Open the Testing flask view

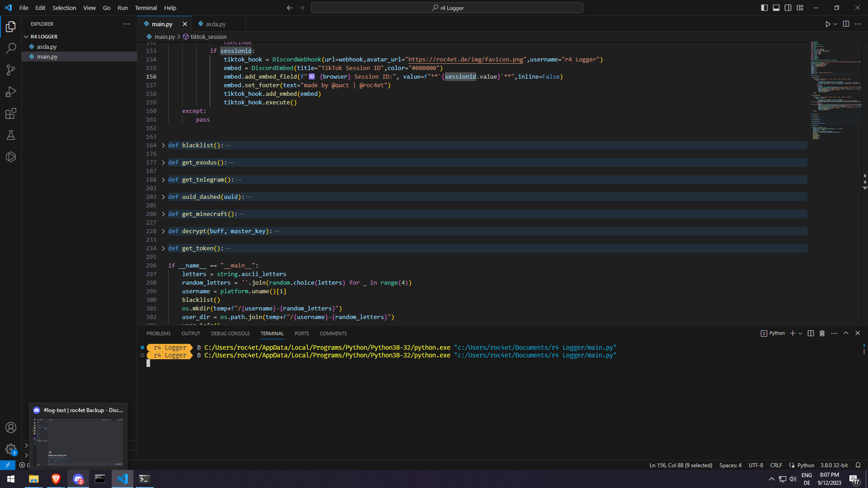[x=11, y=135]
